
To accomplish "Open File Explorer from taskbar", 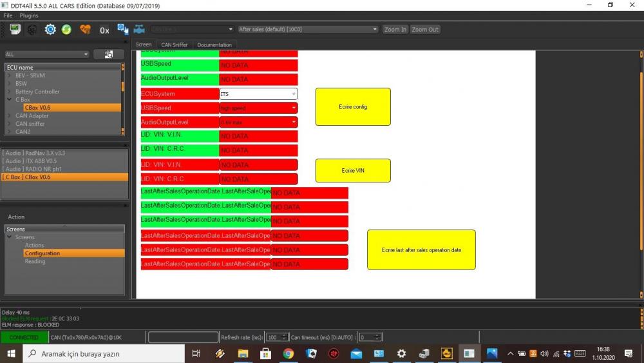I will 243,353.
